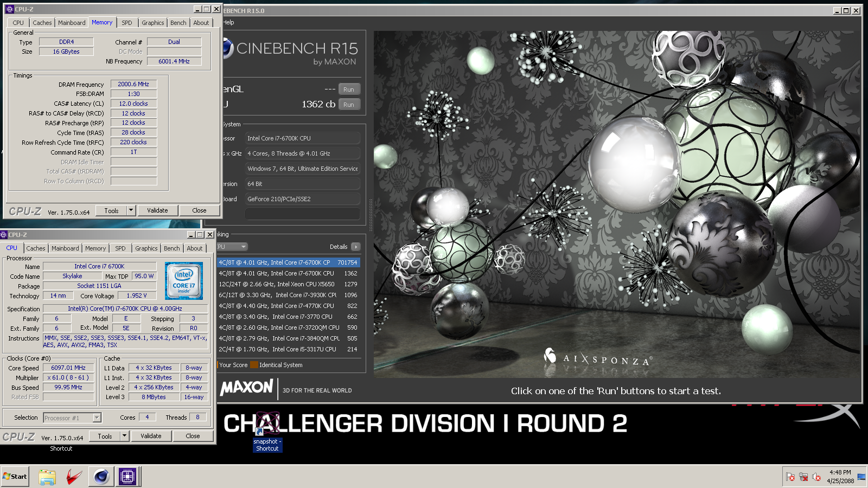Click the taskbar clock showing 4:48 PM
Screen dimensions: 868x488
click(840, 477)
